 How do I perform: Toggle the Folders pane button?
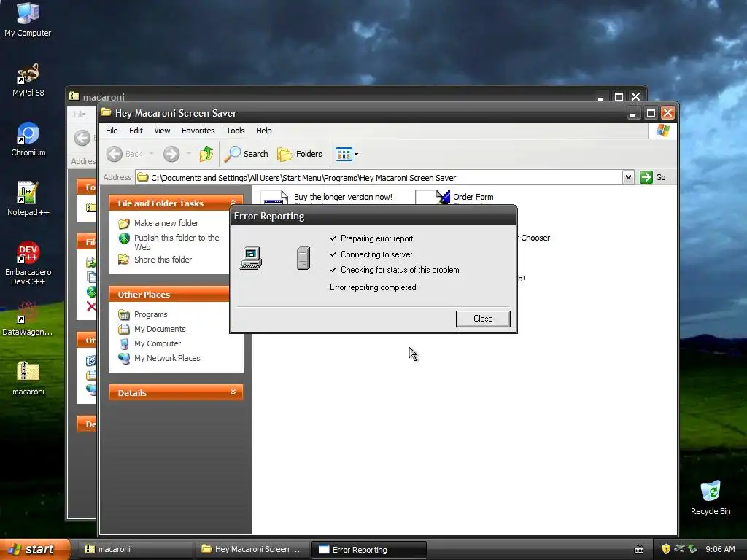pyautogui.click(x=300, y=154)
